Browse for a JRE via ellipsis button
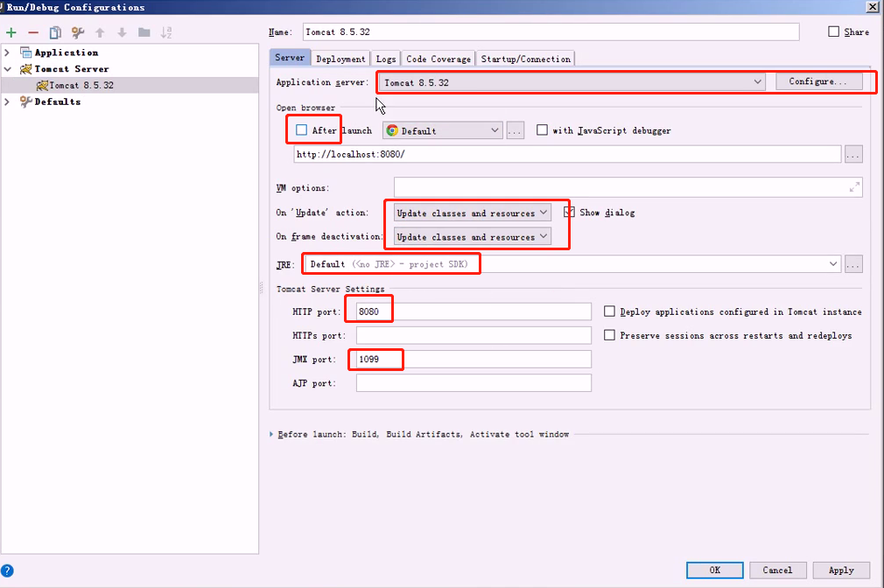This screenshot has height=588, width=884. pyautogui.click(x=853, y=264)
